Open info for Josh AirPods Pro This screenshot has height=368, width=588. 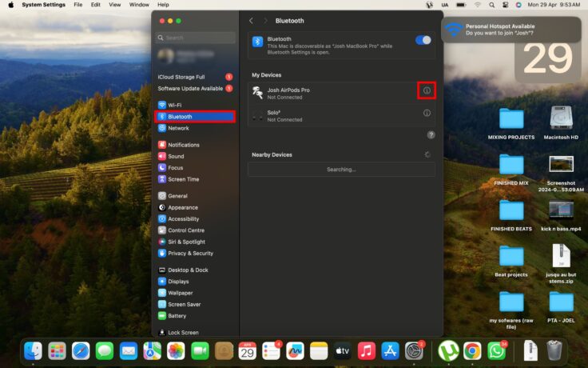pyautogui.click(x=427, y=90)
